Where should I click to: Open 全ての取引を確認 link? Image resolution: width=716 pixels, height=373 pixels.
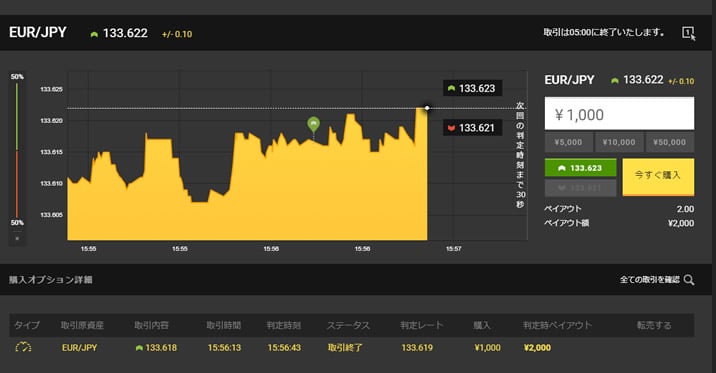point(650,280)
